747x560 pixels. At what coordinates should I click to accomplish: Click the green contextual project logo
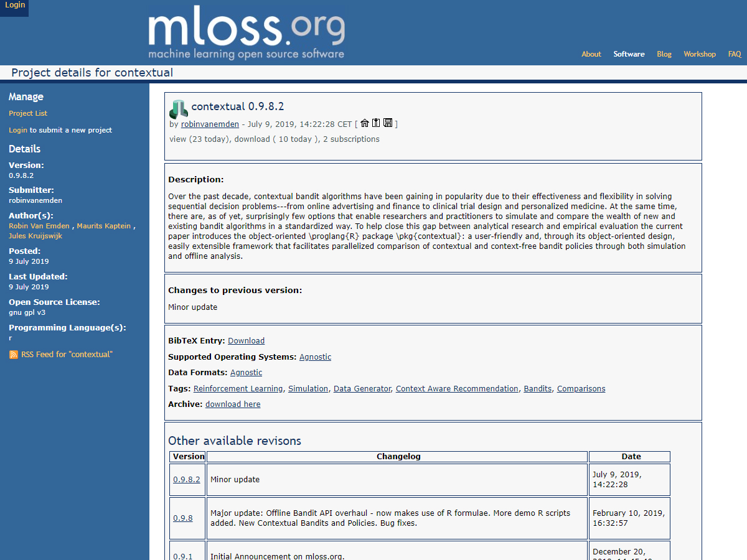pyautogui.click(x=178, y=110)
